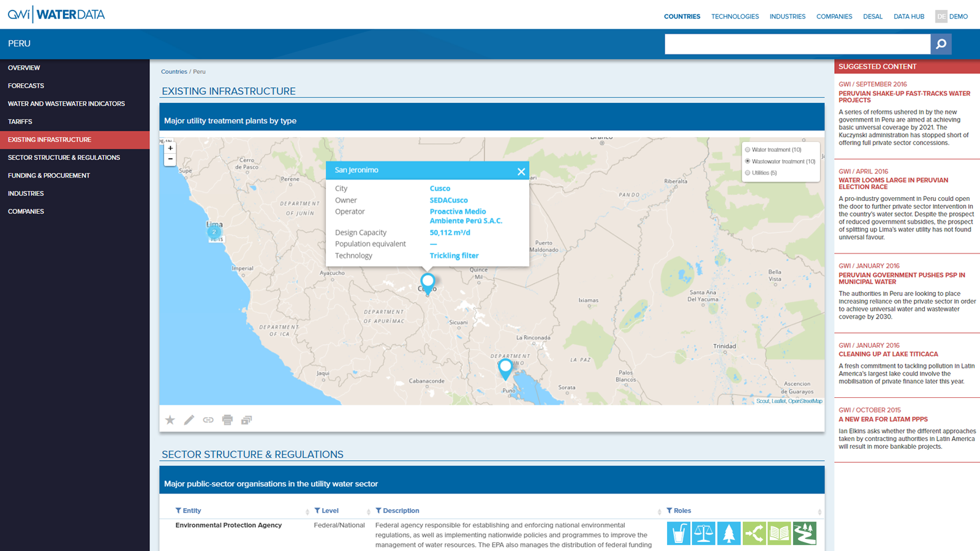
Task: Zoom in the map with plus button
Action: [170, 148]
